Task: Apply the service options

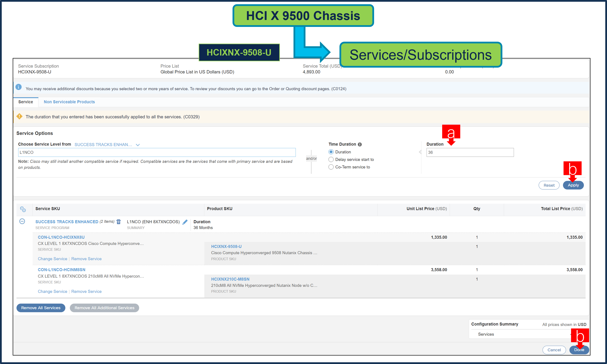Action: (x=573, y=185)
